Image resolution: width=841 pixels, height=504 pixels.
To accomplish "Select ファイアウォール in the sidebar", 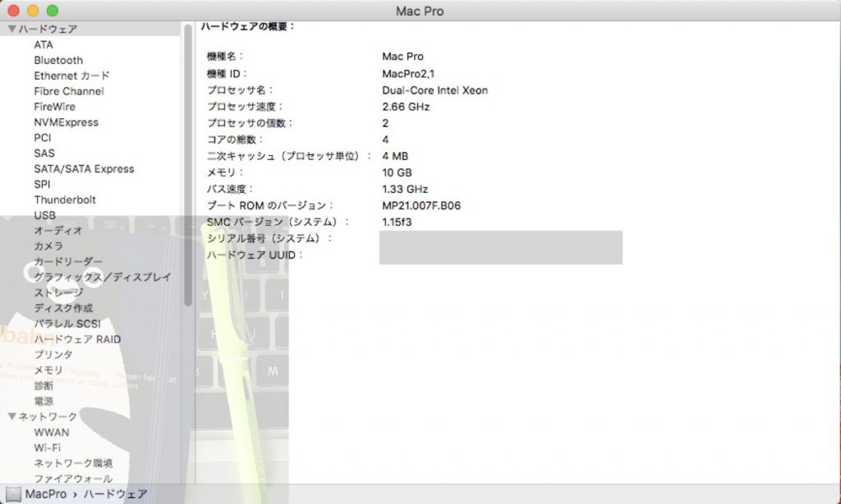I will pyautogui.click(x=73, y=479).
